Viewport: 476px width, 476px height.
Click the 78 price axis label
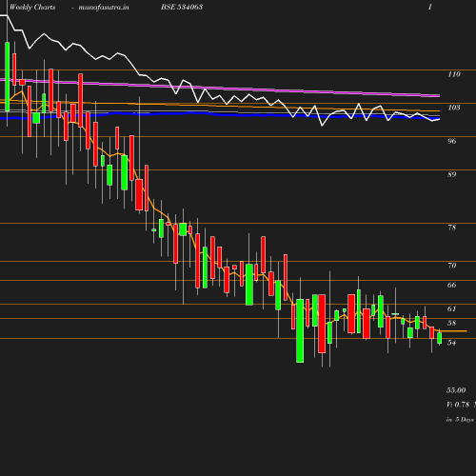(x=452, y=228)
